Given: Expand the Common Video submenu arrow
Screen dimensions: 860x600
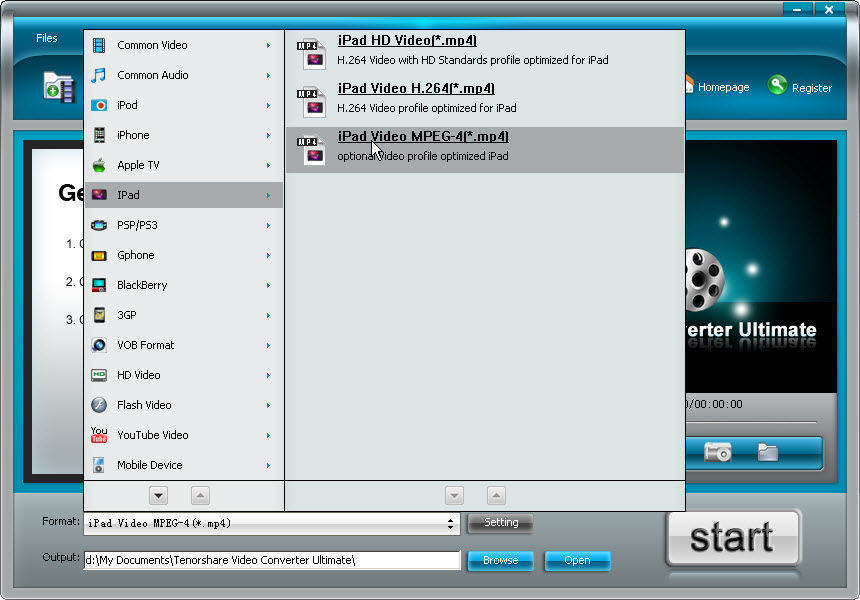Looking at the screenshot, I should (268, 46).
